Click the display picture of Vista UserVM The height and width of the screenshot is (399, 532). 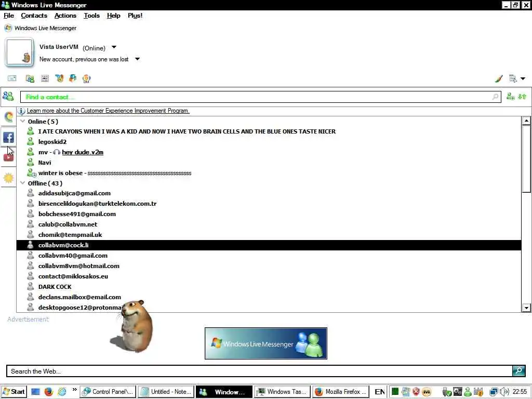pyautogui.click(x=19, y=52)
